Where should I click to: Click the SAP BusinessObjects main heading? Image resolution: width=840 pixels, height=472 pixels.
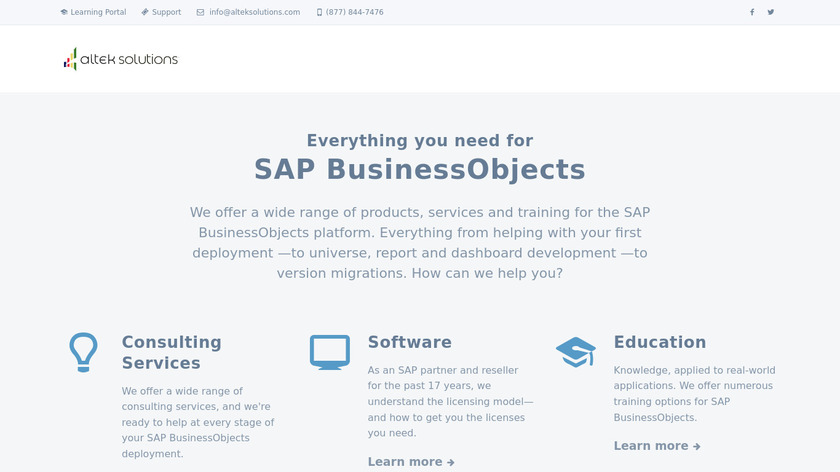[419, 168]
